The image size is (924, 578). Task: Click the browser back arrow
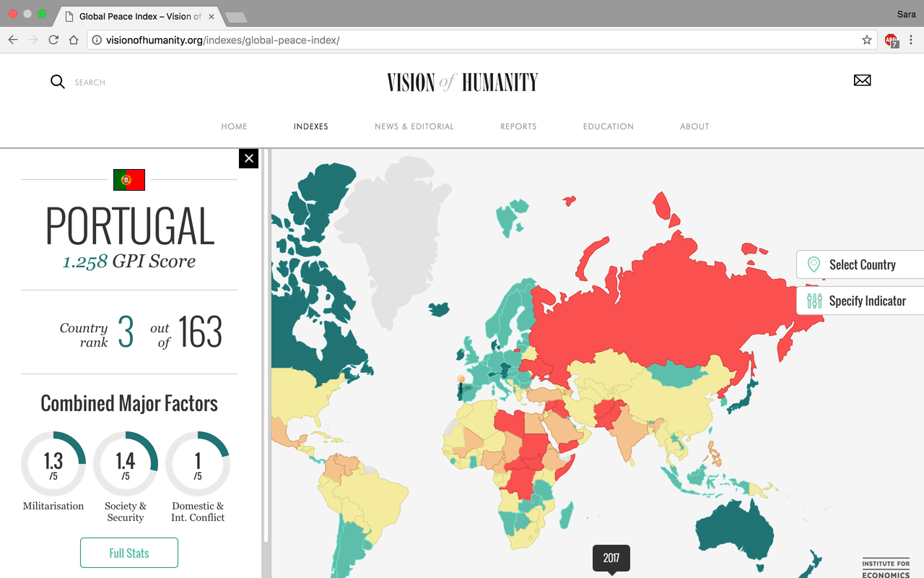click(13, 40)
